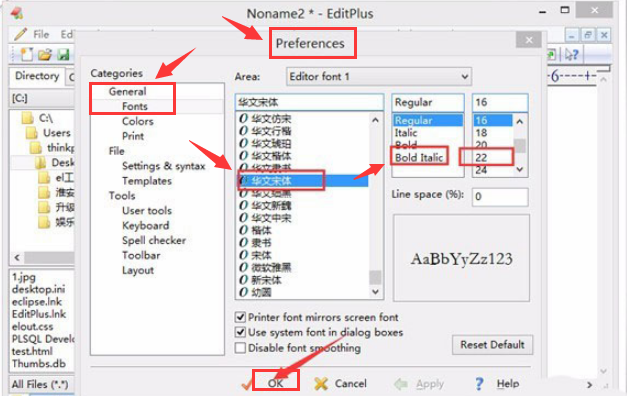Select Keyboard category
Viewport: 627px width, 396px height.
pos(146,226)
